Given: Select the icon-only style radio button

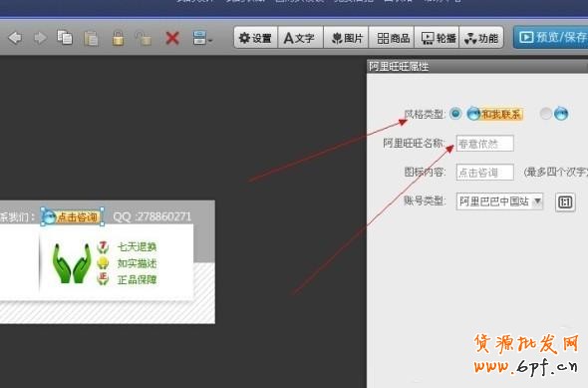Looking at the screenshot, I should pyautogui.click(x=545, y=114).
